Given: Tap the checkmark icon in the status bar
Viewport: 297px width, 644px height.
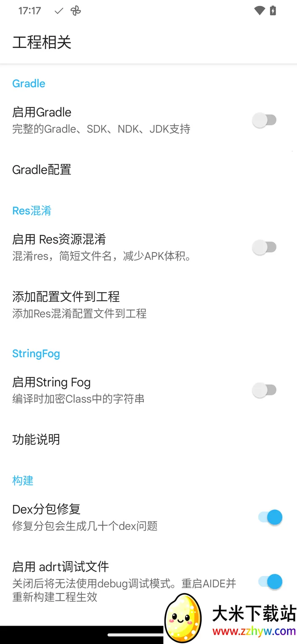Looking at the screenshot, I should (58, 11).
